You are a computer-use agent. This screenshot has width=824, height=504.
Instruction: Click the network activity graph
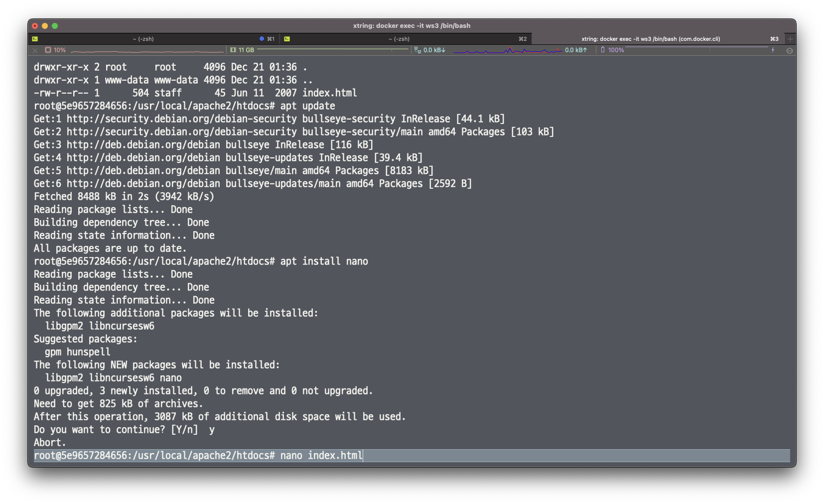(x=508, y=50)
